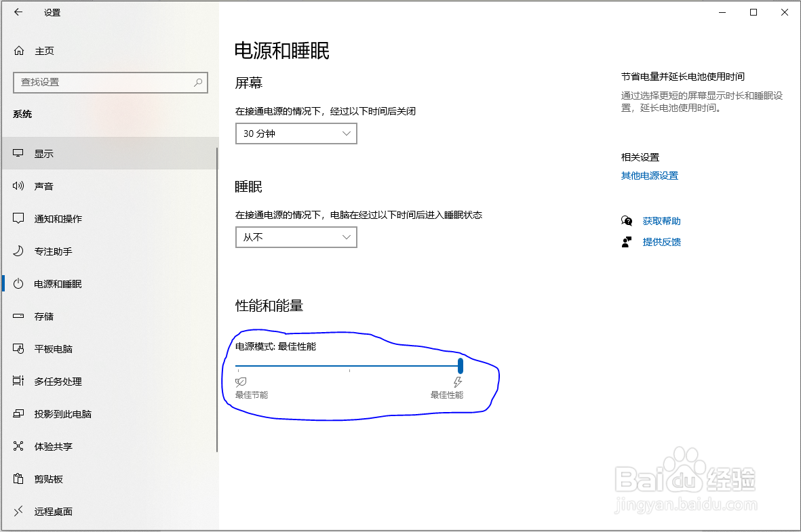Screen dimensions: 801x532
Task: Open 体验共享 (Shared experiences) icon
Action: point(18,446)
